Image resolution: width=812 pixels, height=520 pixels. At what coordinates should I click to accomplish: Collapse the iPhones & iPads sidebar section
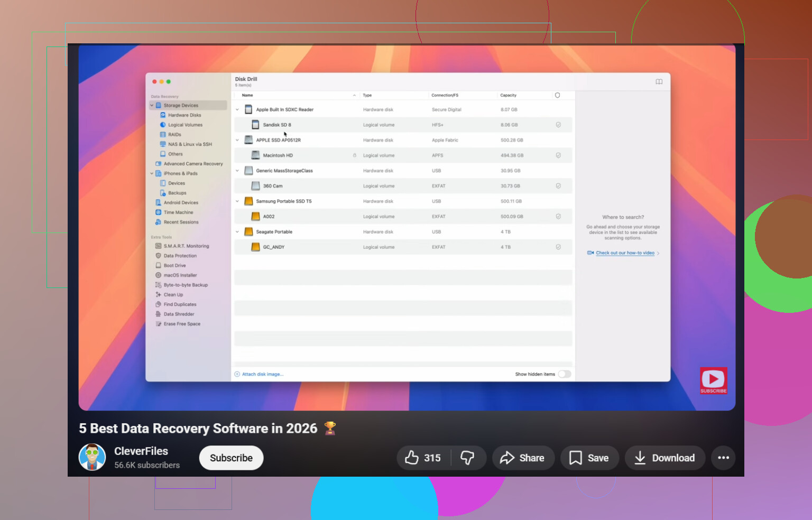click(152, 173)
